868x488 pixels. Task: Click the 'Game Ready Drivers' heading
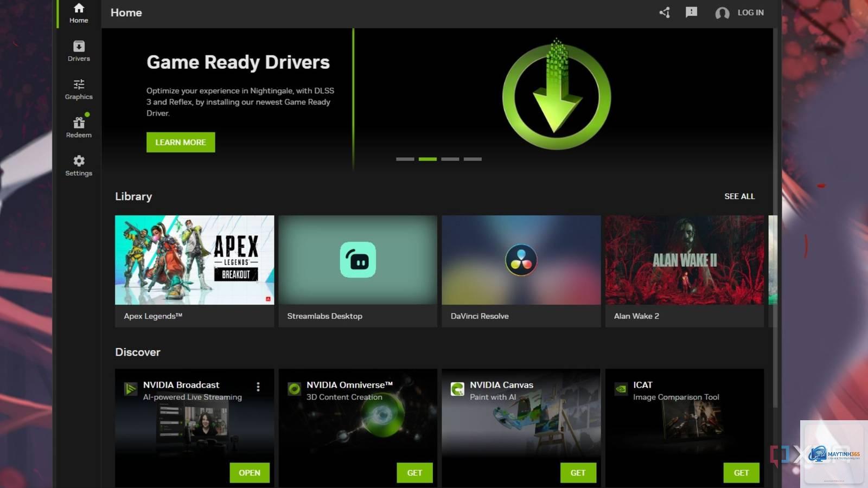[x=238, y=62]
